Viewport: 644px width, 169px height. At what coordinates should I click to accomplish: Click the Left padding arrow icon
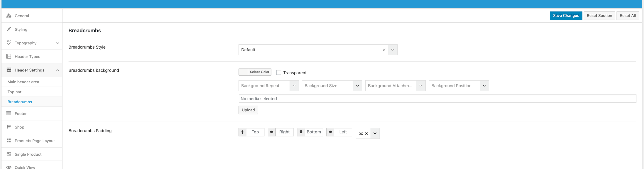330,132
